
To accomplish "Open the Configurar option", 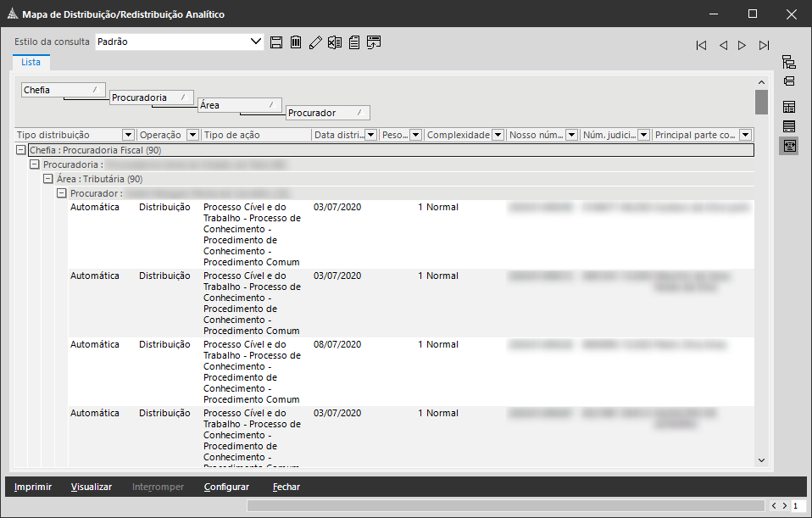I will coord(226,487).
